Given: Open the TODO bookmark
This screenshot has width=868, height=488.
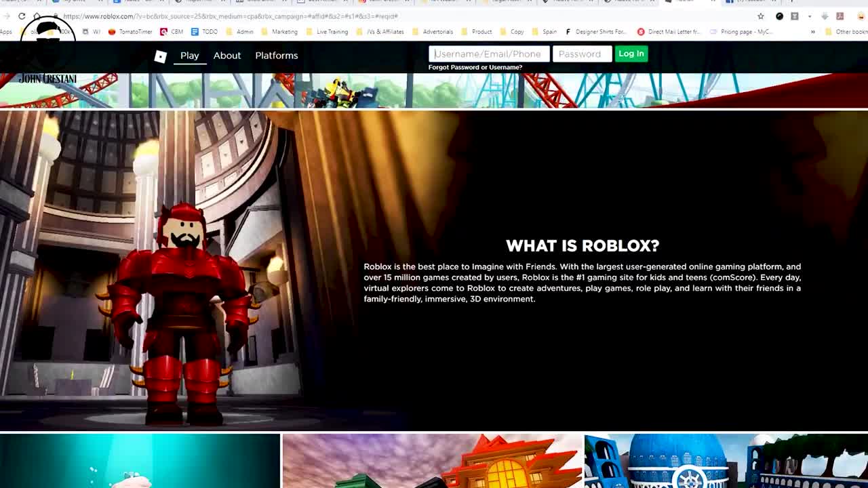Looking at the screenshot, I should 204,32.
